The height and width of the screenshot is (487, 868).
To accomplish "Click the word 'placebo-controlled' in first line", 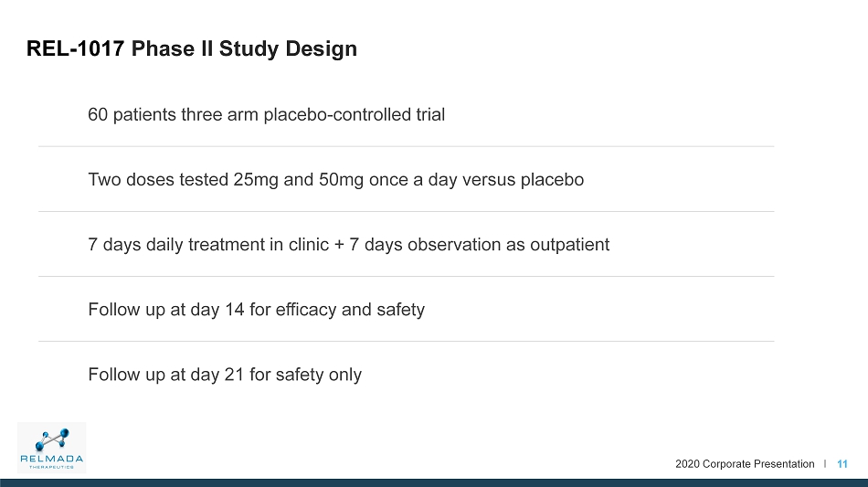I will click(337, 114).
